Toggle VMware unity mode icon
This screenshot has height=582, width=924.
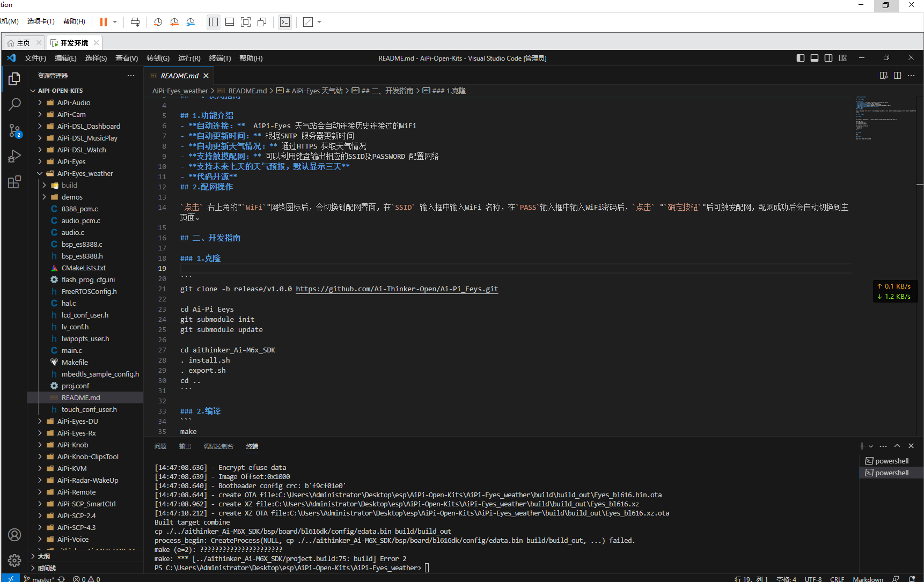[x=262, y=22]
